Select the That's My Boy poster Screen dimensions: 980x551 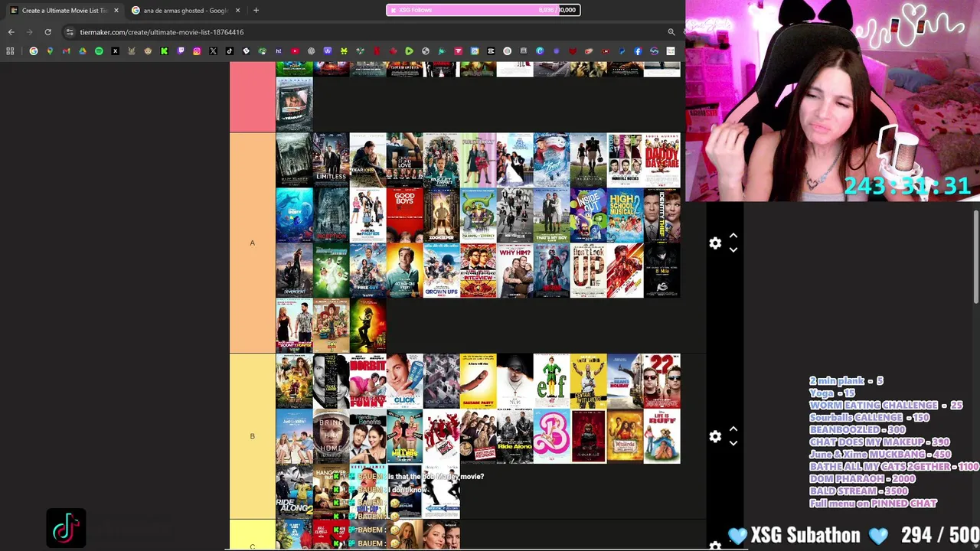(551, 215)
